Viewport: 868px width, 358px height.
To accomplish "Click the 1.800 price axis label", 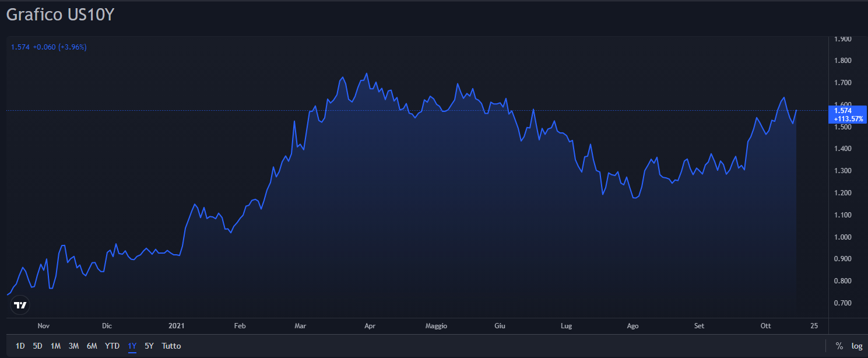I will [x=843, y=61].
